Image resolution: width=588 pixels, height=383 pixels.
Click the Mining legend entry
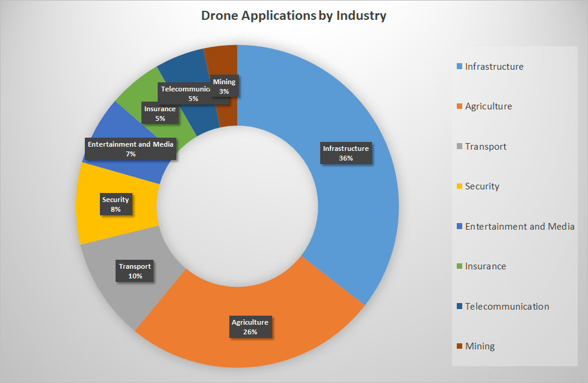pyautogui.click(x=480, y=346)
